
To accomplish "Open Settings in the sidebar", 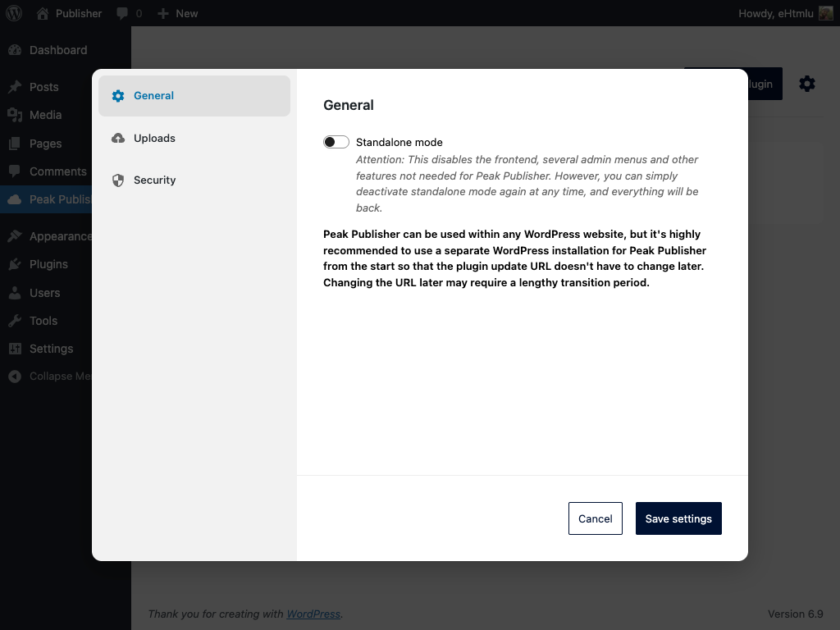I will 46,348.
